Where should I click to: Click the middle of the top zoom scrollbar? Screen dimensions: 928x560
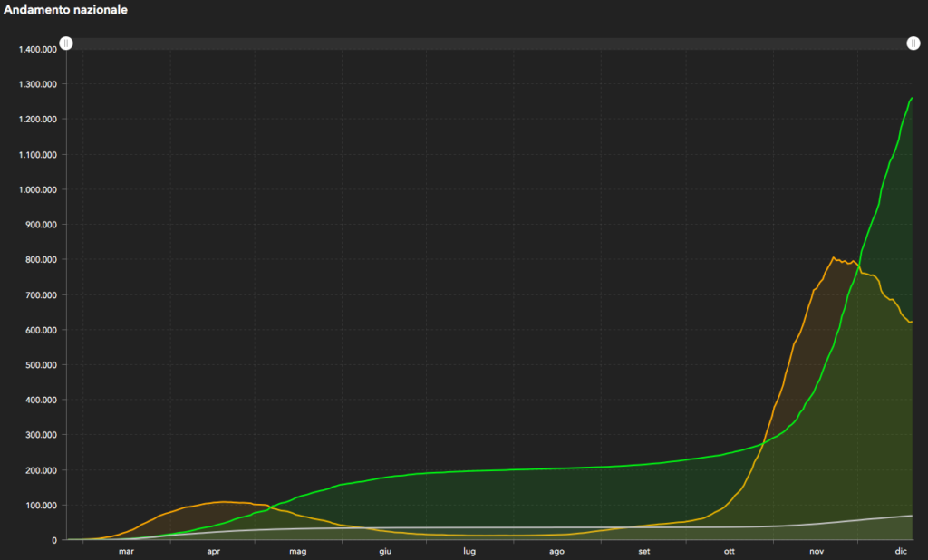click(489, 43)
